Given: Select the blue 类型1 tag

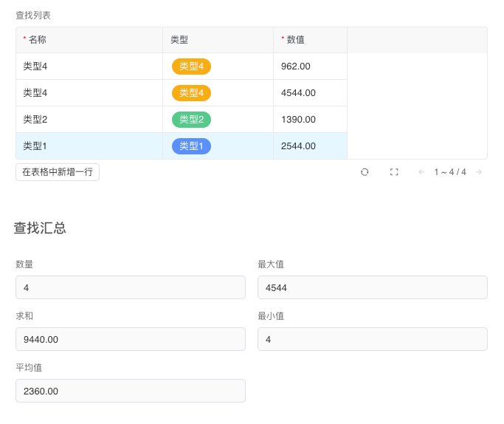Looking at the screenshot, I should click(x=191, y=146).
